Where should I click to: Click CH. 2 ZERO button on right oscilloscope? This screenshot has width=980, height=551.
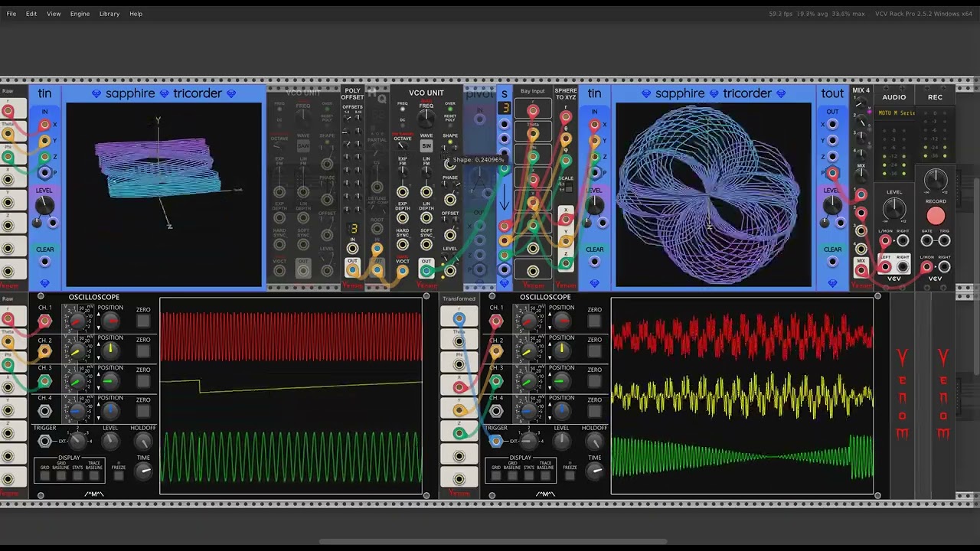[x=595, y=351]
